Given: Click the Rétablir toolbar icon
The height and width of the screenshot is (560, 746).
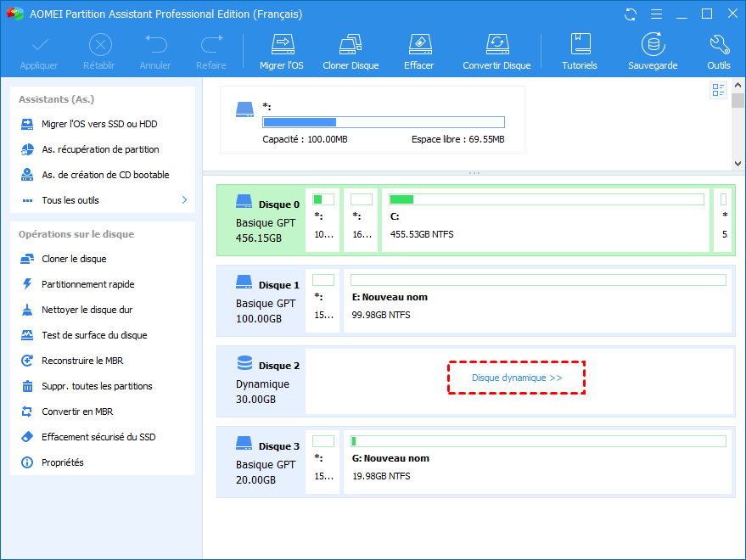Looking at the screenshot, I should click(100, 45).
